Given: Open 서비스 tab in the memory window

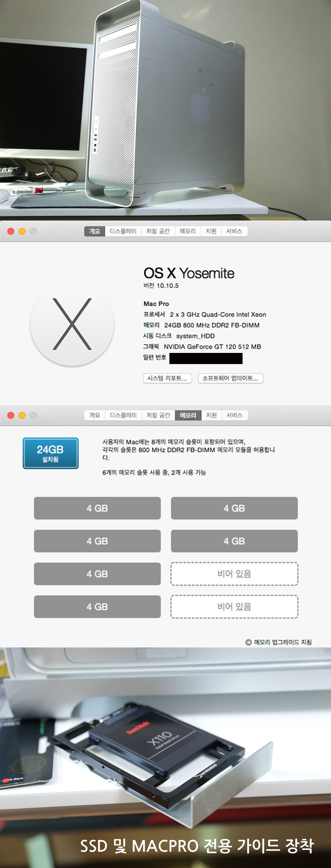Looking at the screenshot, I should point(235,415).
